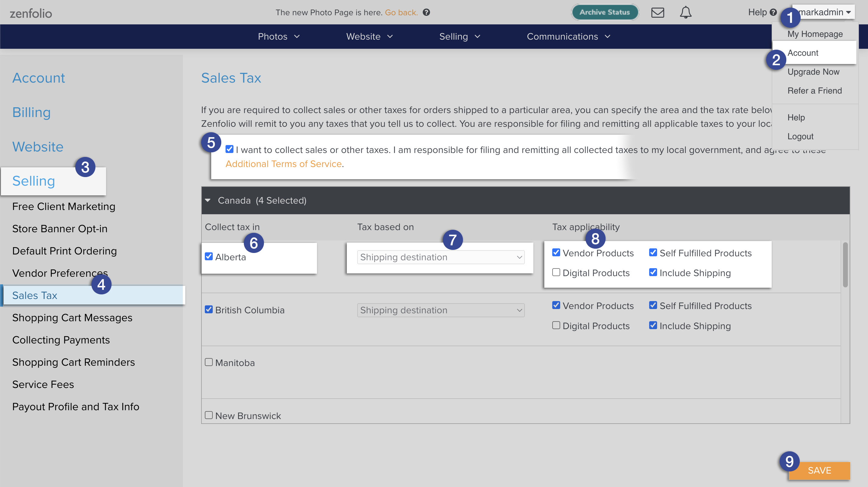Click the zenfolio logo

tap(31, 13)
